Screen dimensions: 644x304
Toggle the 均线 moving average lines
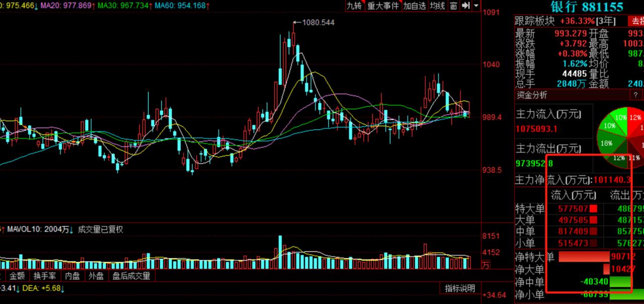(438, 6)
